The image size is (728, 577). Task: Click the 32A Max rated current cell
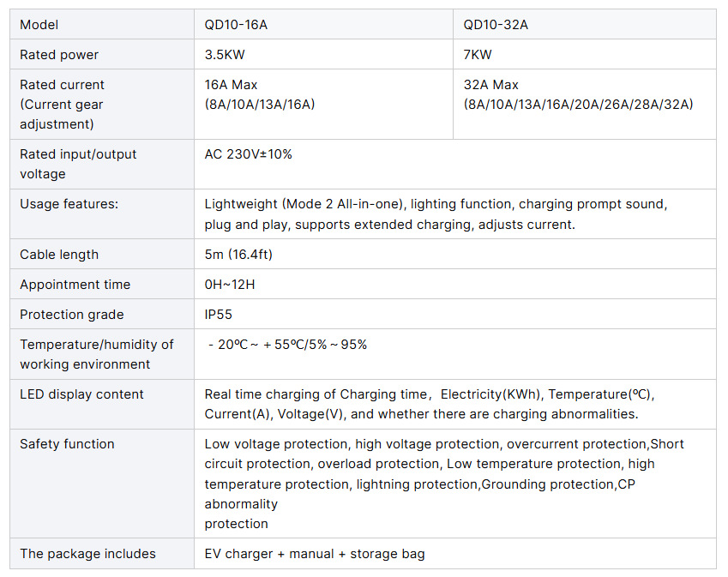[x=578, y=95]
